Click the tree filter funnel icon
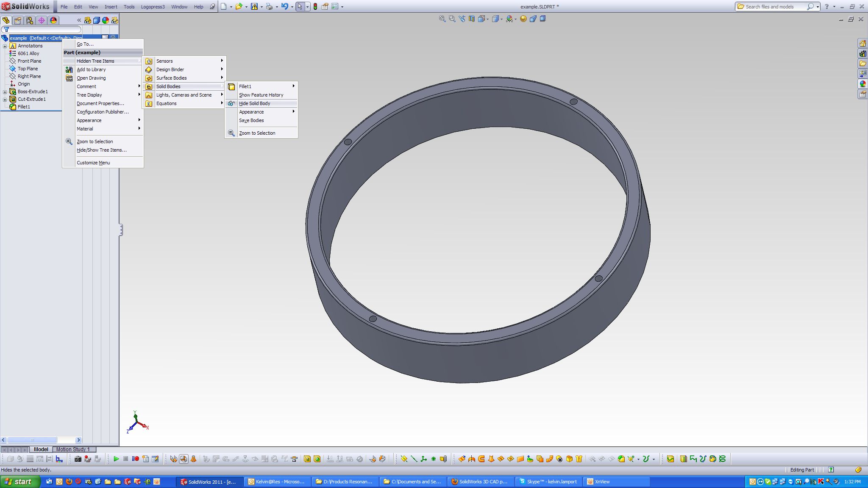This screenshot has height=488, width=868. point(6,29)
